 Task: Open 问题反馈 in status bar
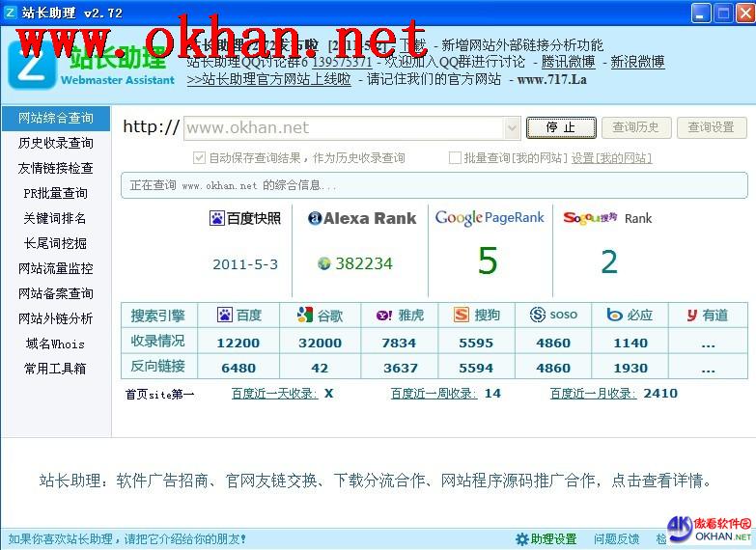[616, 539]
